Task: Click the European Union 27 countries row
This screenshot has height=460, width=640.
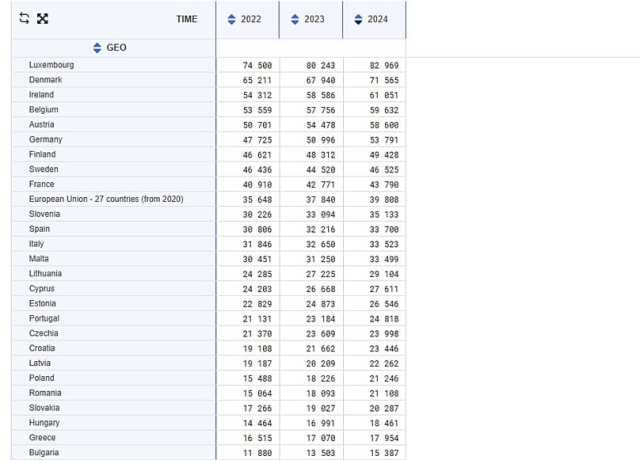Action: (x=106, y=199)
